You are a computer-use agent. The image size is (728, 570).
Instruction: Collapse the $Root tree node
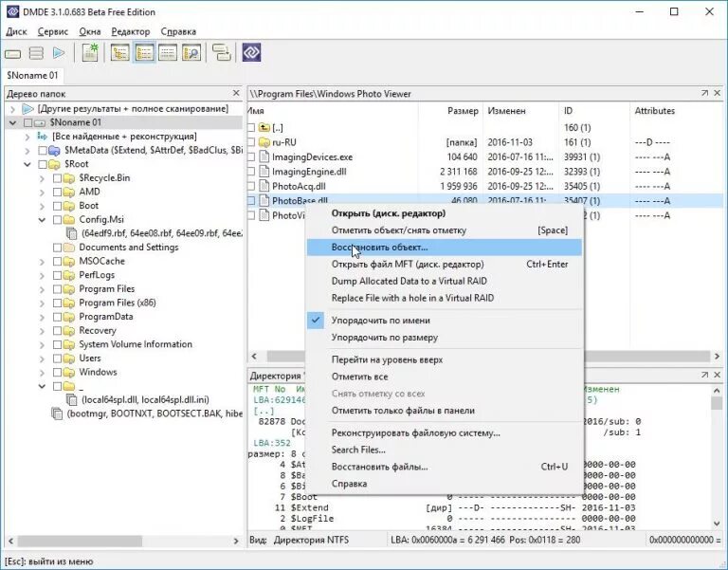(27, 164)
